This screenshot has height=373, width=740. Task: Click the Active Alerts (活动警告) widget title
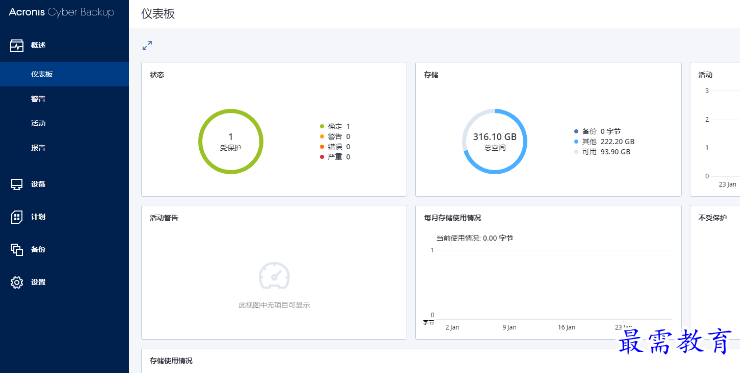164,218
